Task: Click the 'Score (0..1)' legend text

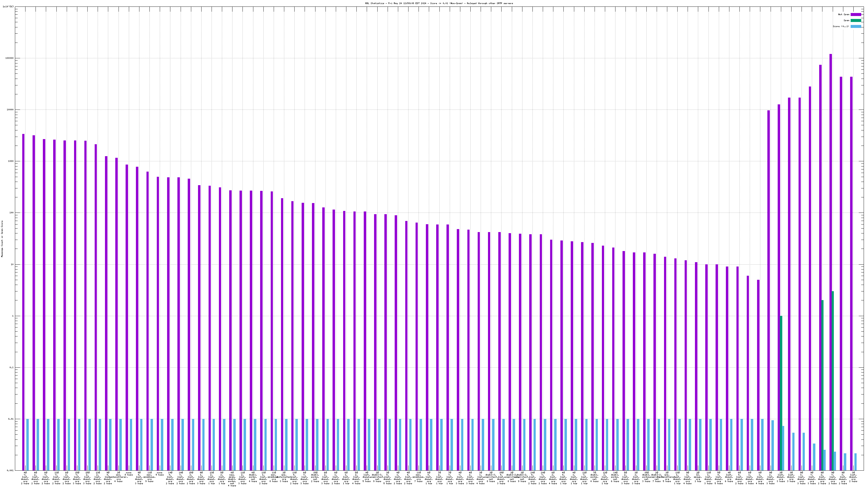Action: coord(841,26)
